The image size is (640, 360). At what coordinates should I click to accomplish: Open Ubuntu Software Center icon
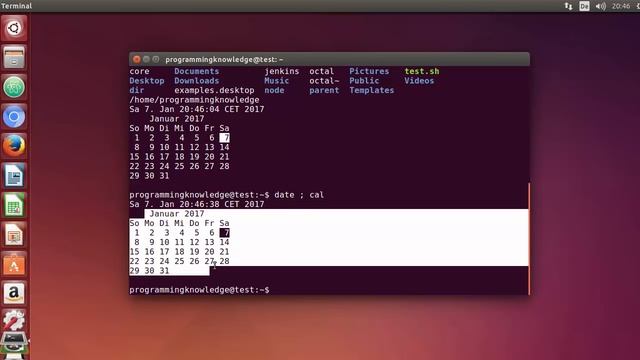14,264
